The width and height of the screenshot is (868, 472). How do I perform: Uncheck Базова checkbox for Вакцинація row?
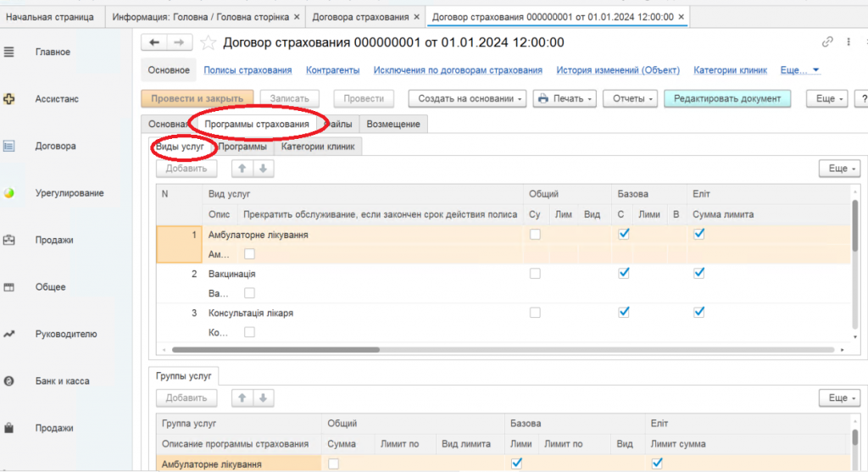tap(624, 274)
